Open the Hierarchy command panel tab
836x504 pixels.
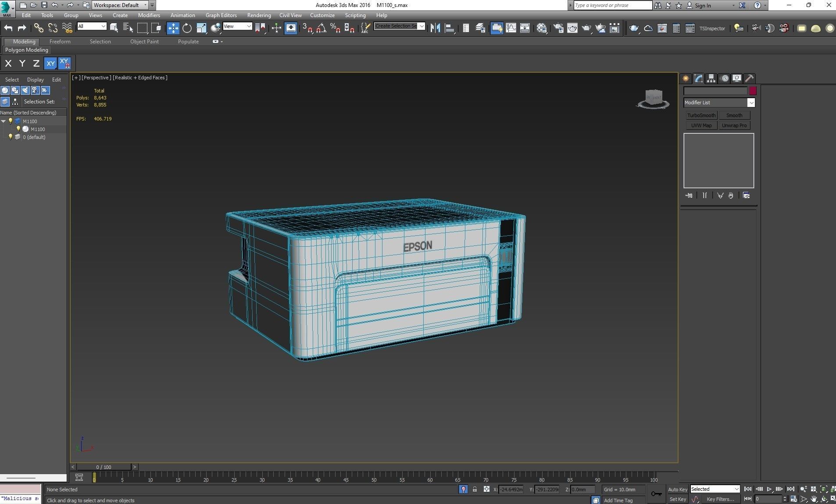pos(711,78)
